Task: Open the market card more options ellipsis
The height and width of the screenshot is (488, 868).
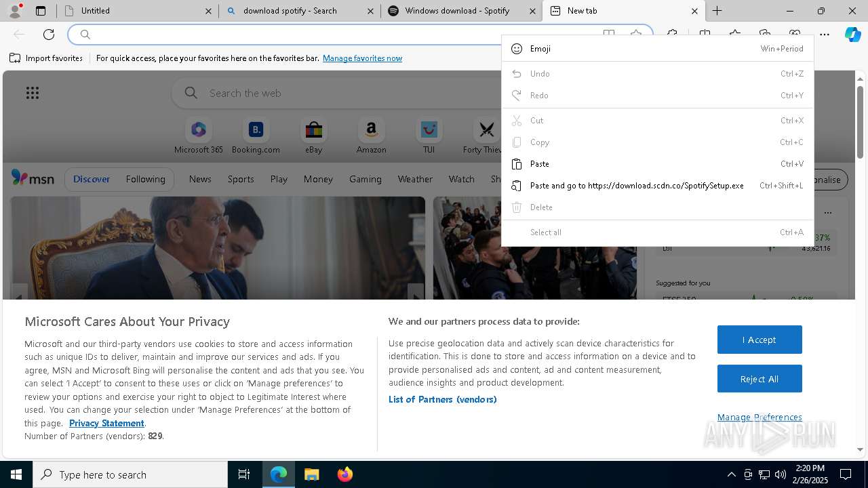Action: [827, 212]
